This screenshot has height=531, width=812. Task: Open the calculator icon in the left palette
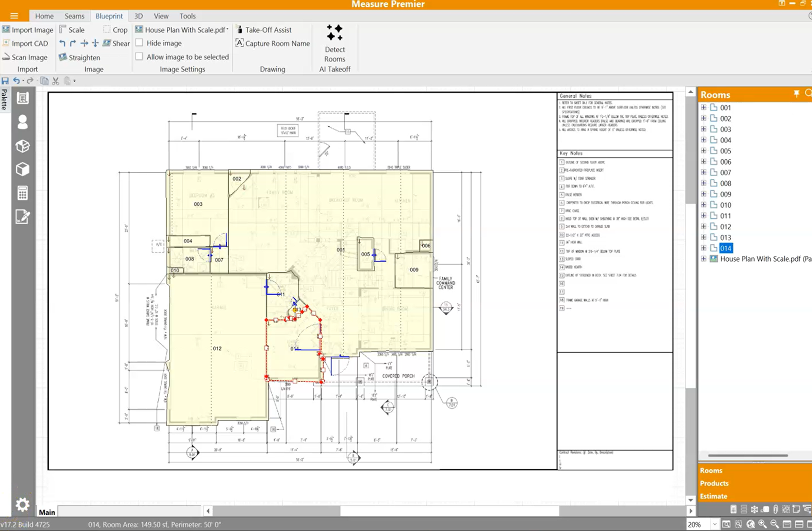pyautogui.click(x=22, y=193)
